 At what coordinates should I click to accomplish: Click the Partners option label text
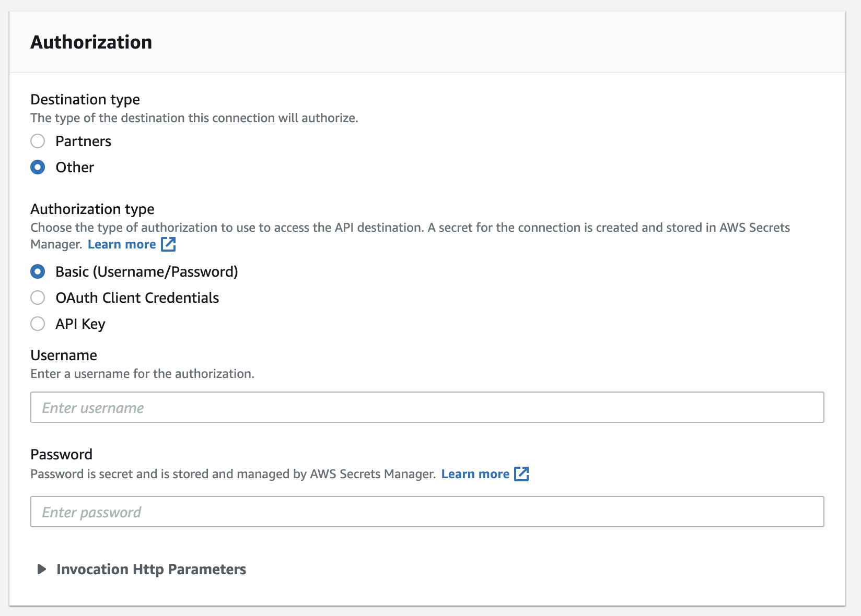point(83,141)
